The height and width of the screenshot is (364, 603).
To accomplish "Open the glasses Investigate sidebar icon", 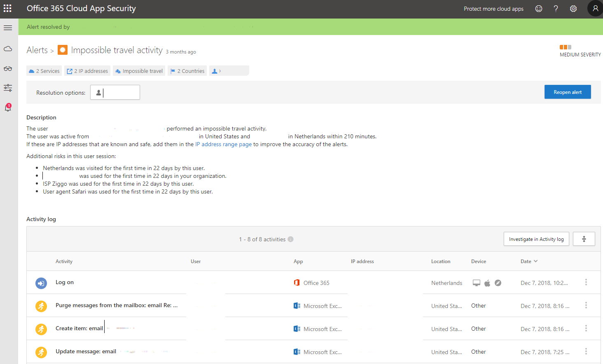I will (x=8, y=68).
